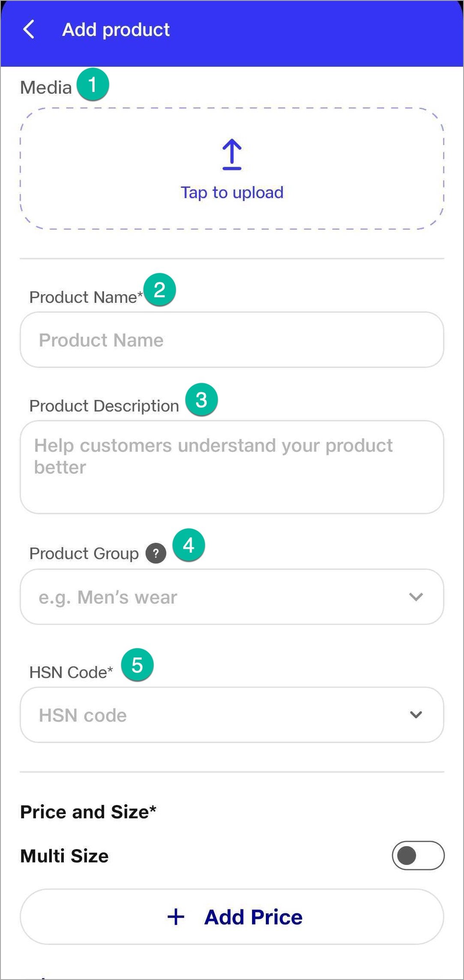The image size is (464, 980).
Task: Click the plus icon on Add Price
Action: tap(176, 917)
